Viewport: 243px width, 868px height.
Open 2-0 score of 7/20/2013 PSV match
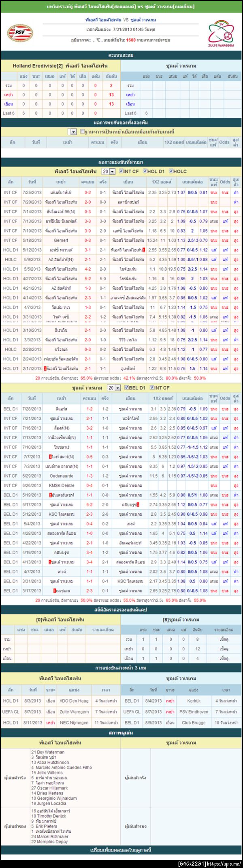pos(87,202)
